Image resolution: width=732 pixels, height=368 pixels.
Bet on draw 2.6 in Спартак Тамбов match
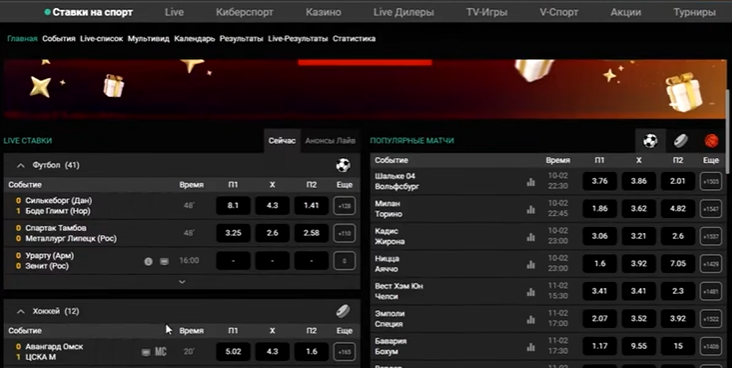(272, 233)
